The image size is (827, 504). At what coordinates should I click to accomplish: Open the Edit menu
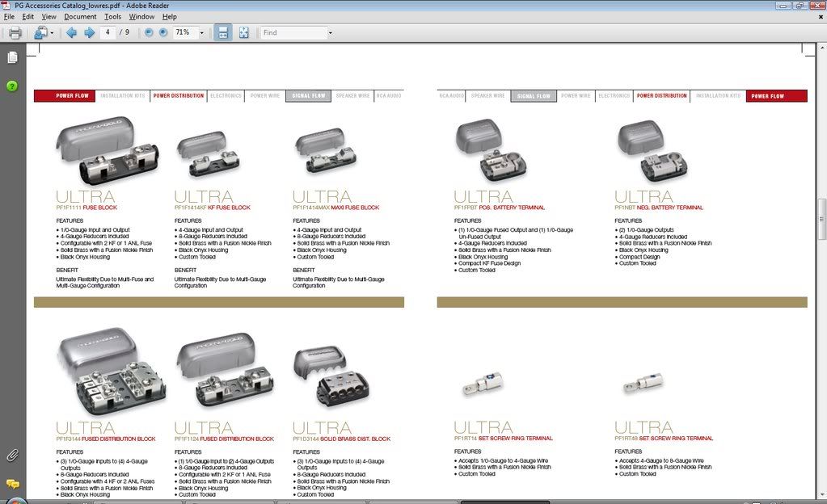(x=28, y=16)
